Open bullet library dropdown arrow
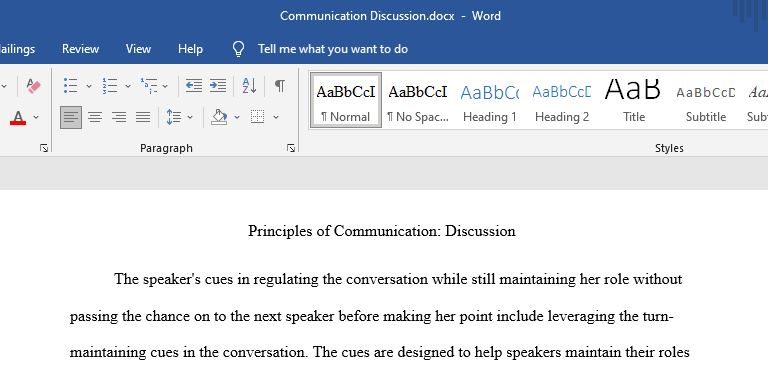Screen dimensions: 768x372 tap(89, 86)
